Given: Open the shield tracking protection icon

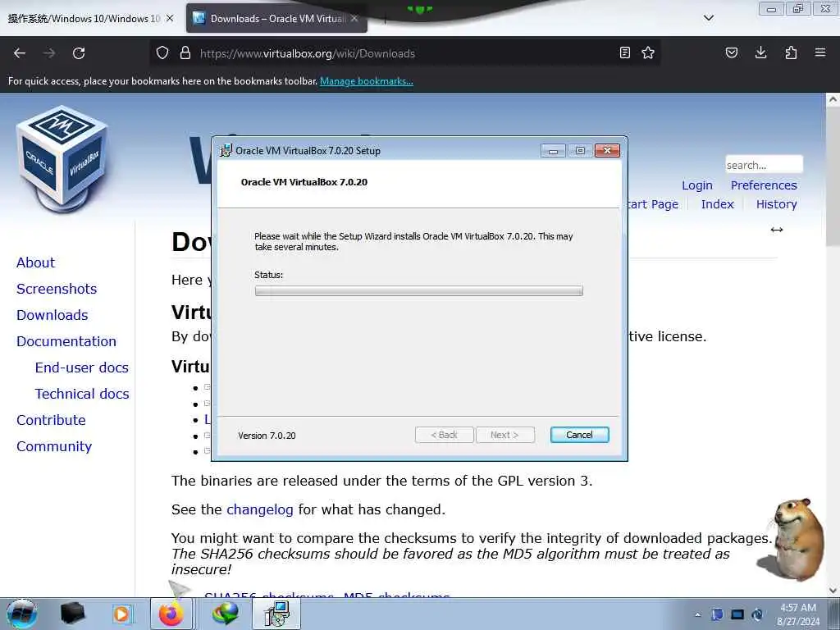Looking at the screenshot, I should [x=162, y=52].
